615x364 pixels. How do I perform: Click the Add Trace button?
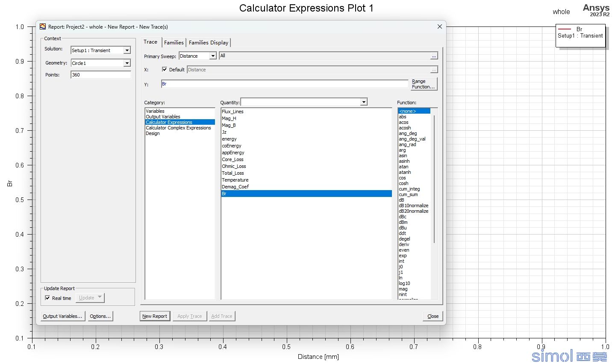[222, 316]
